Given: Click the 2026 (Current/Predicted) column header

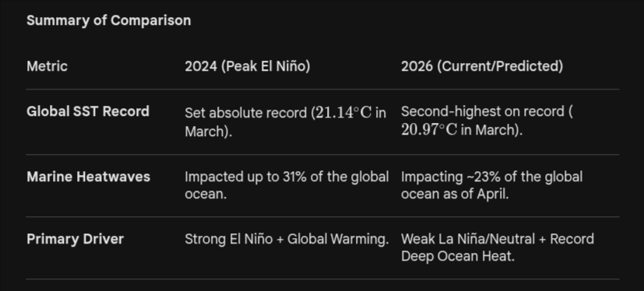Looking at the screenshot, I should point(482,66).
